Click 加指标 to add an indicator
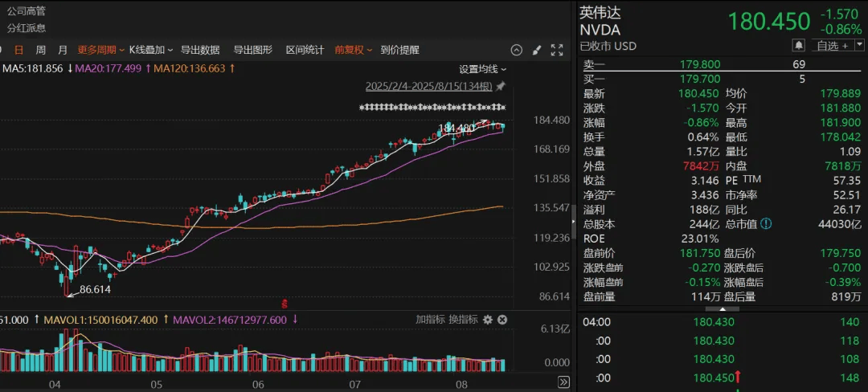 (430, 320)
